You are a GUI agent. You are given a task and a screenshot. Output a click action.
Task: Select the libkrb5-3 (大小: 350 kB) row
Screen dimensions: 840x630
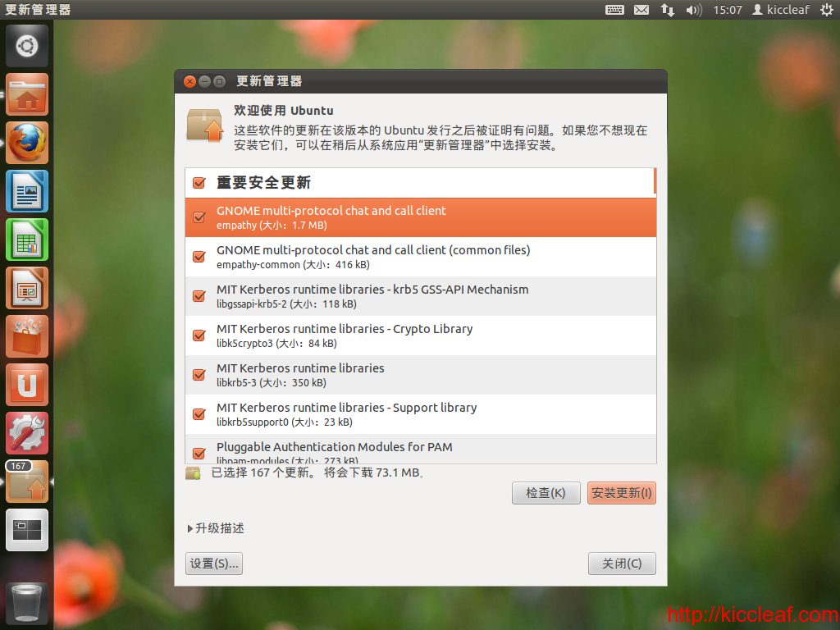pyautogui.click(x=421, y=374)
